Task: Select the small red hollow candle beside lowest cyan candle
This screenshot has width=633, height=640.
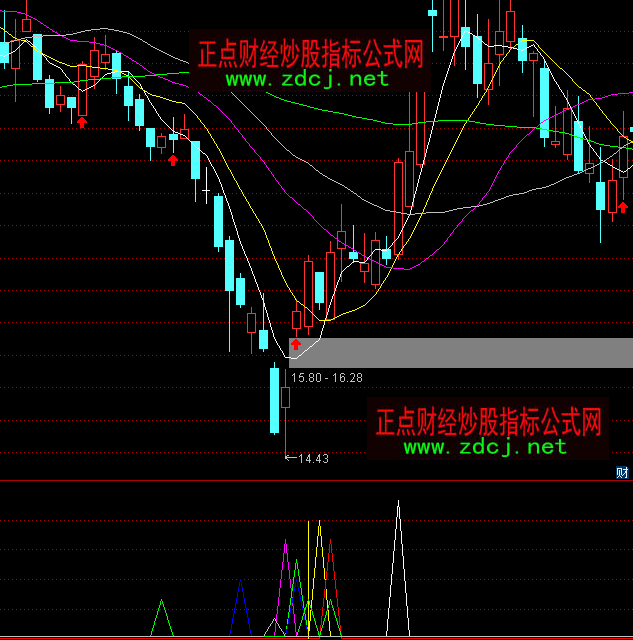Action: [286, 397]
